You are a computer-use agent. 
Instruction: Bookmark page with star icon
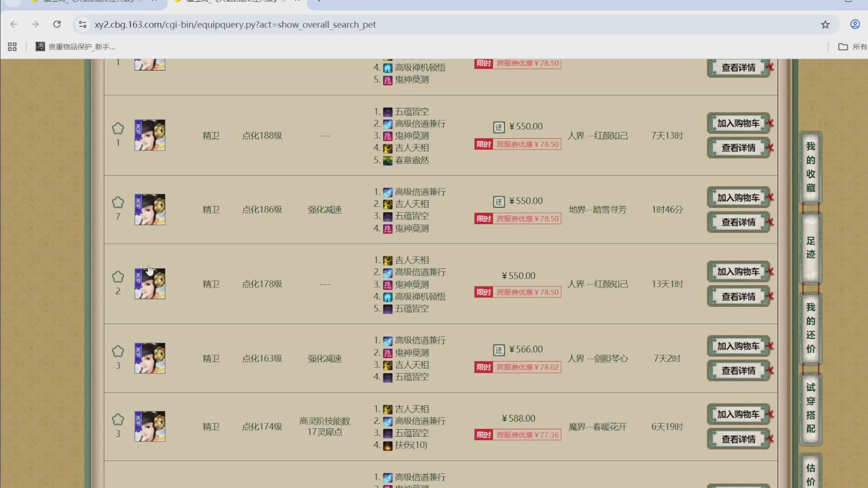[825, 25]
